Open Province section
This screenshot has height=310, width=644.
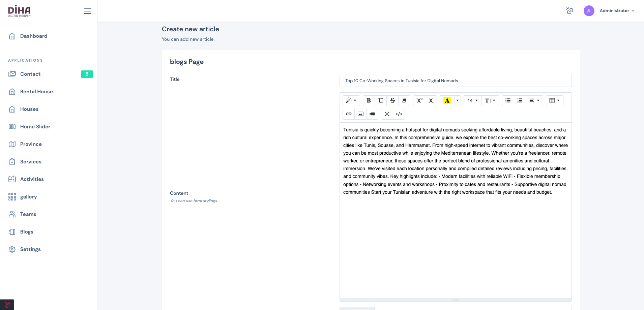49,144
